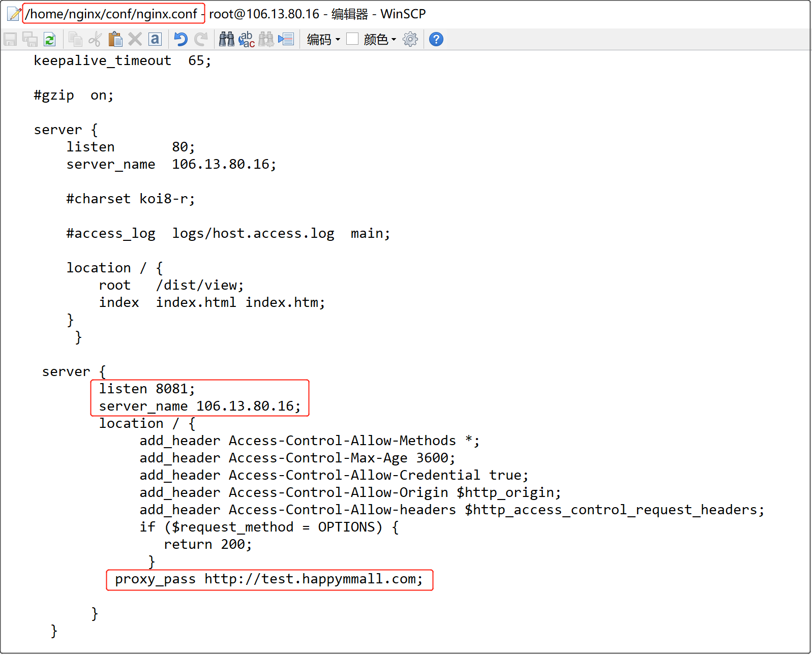Click the 'Access-Control-Max-Age 3600;' line
The image size is (812, 655).
click(x=297, y=458)
